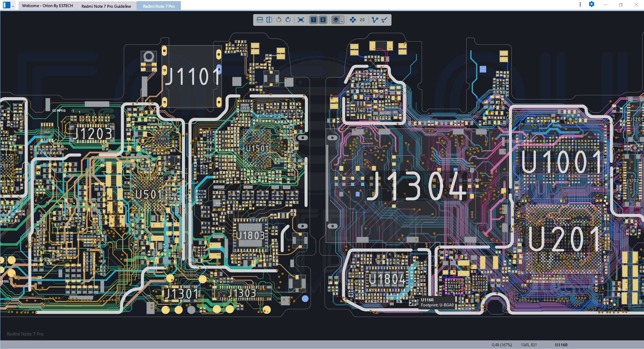Image resolution: width=644 pixels, height=349 pixels.
Task: Switch the 2D view mode
Action: click(x=362, y=20)
